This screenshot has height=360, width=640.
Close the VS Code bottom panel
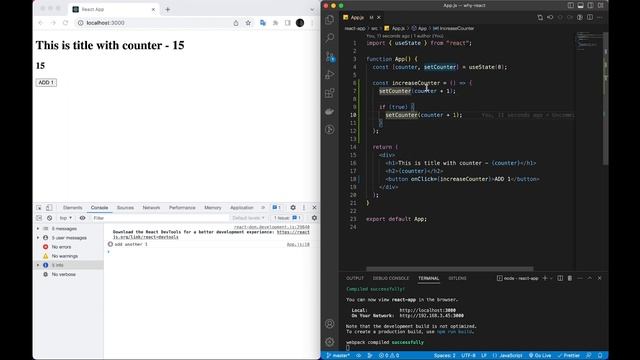click(x=600, y=278)
